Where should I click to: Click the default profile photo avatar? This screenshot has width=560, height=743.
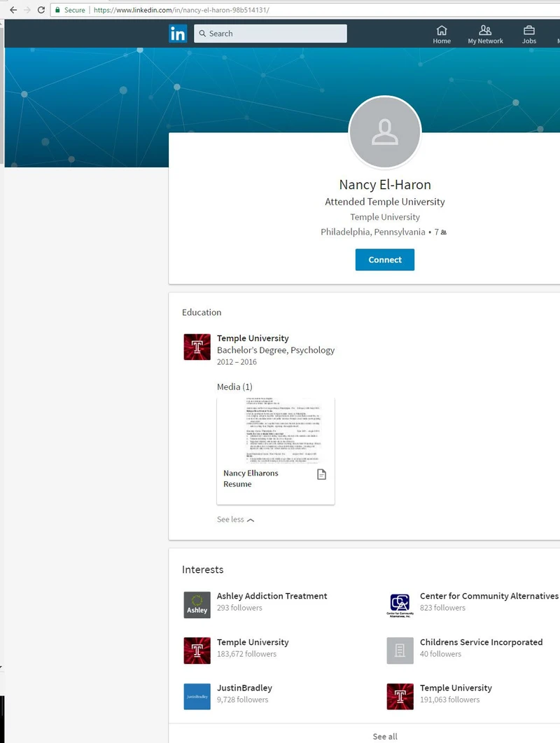385,132
